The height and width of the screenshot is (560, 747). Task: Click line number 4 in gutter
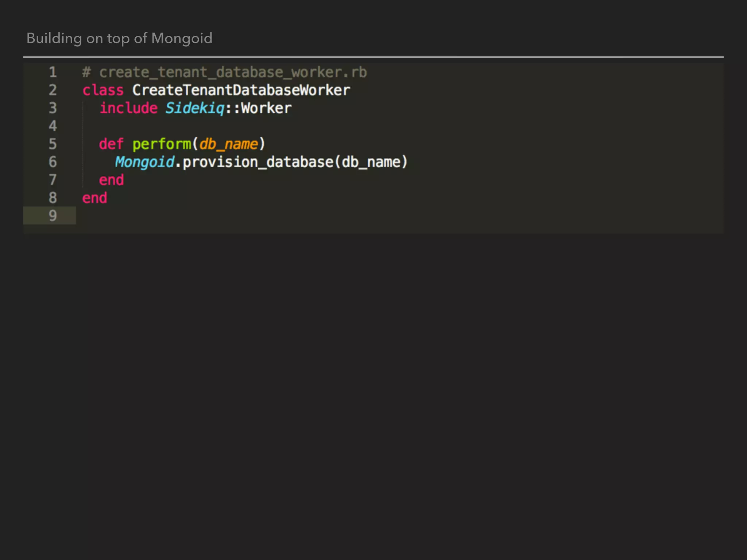click(53, 126)
